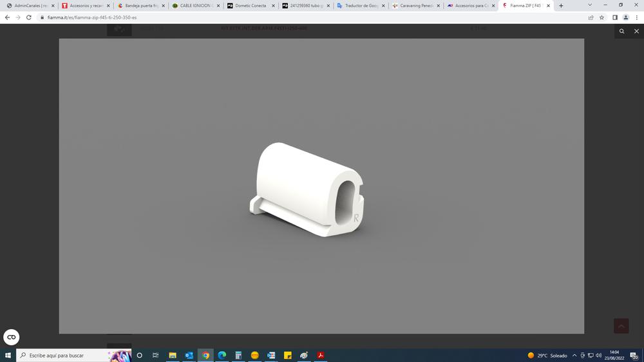This screenshot has height=362, width=644.
Task: Click the round accessibility widget icon
Action: (11, 337)
